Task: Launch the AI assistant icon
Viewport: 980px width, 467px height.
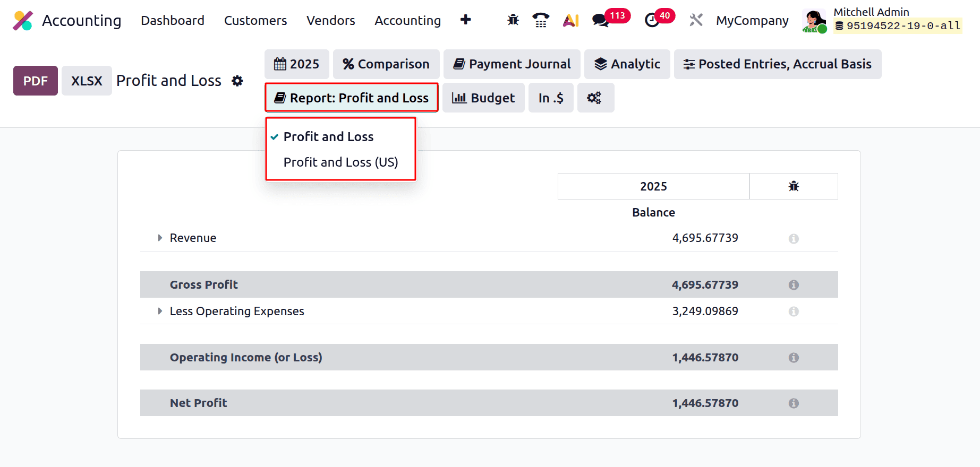Action: coord(571,20)
